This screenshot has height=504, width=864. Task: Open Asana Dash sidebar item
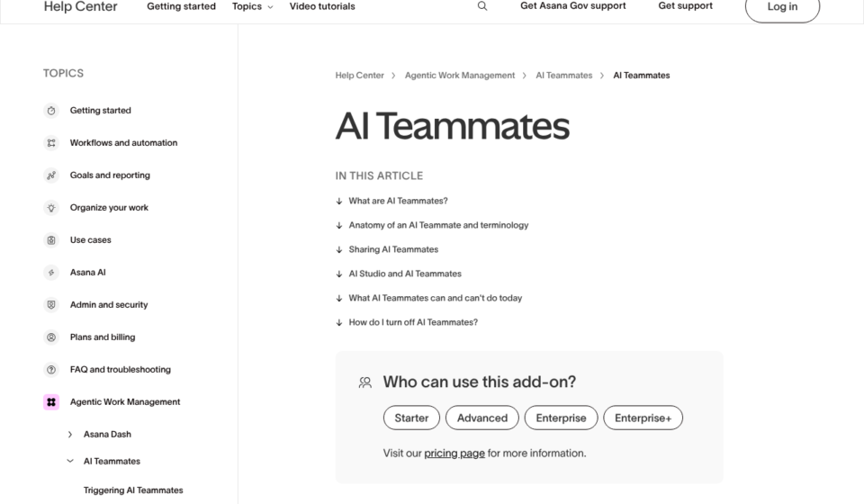107,435
